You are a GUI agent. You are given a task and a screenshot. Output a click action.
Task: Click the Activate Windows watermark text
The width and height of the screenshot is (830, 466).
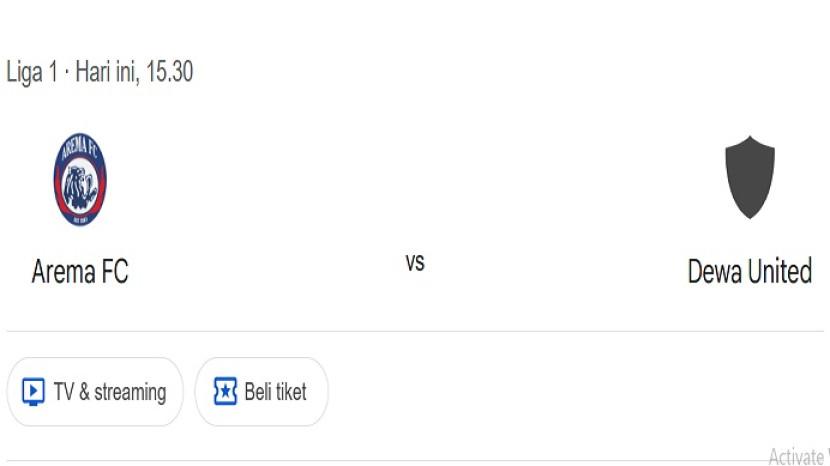pyautogui.click(x=798, y=457)
